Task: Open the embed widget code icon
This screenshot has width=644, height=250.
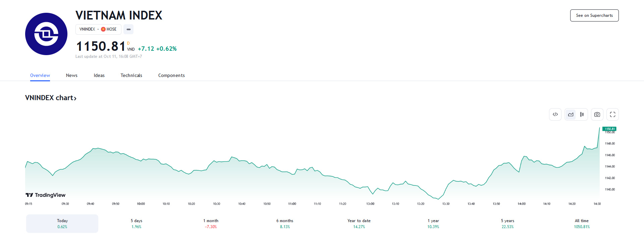Action: pos(555,115)
